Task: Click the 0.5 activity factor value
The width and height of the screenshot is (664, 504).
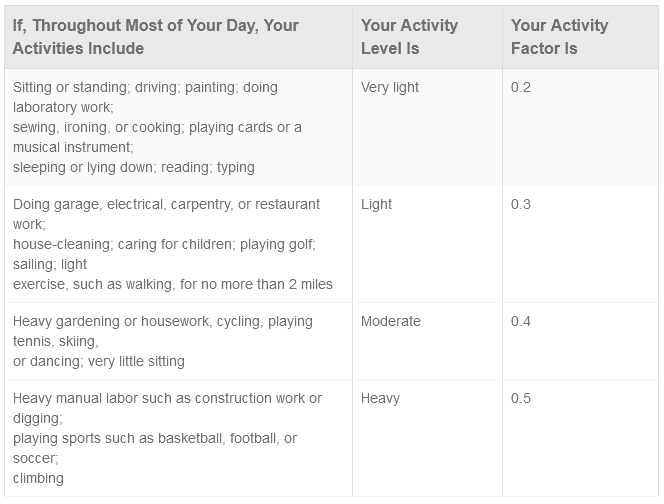Action: [x=521, y=398]
